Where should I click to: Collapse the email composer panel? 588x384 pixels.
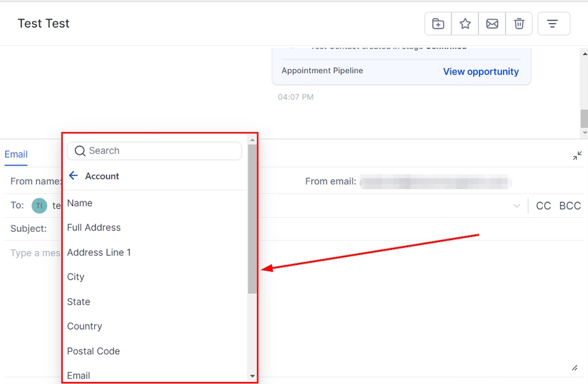coord(577,156)
